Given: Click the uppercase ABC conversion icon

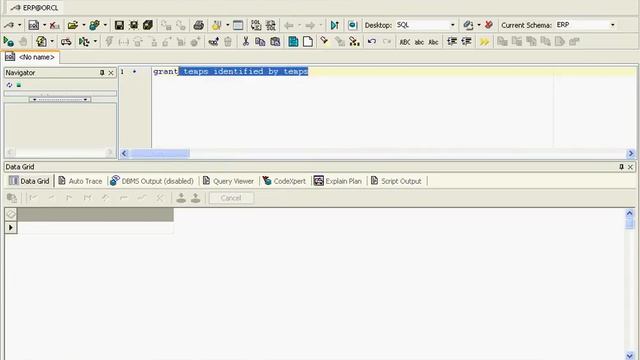Looking at the screenshot, I should click(405, 42).
